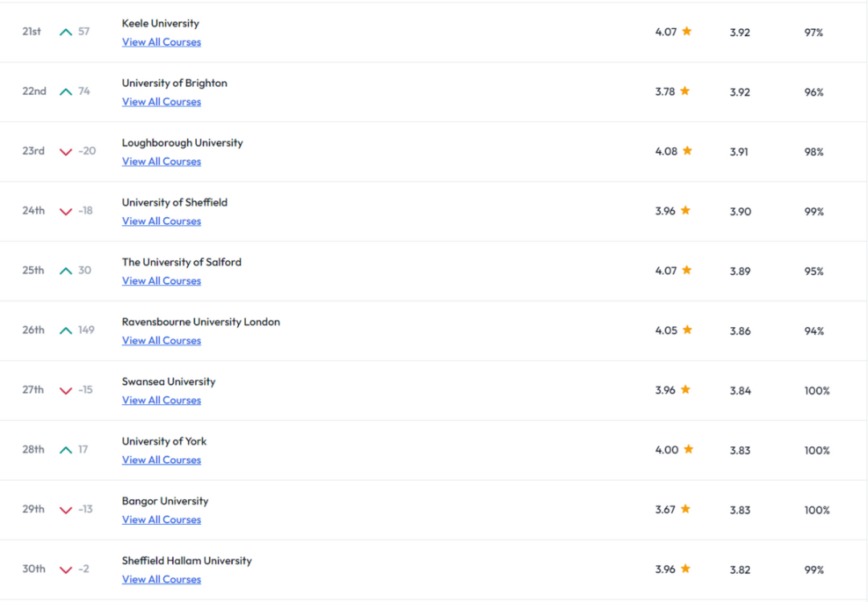Screen dimensions: 868x602
Task: Select the Keele University name
Action: tap(161, 23)
